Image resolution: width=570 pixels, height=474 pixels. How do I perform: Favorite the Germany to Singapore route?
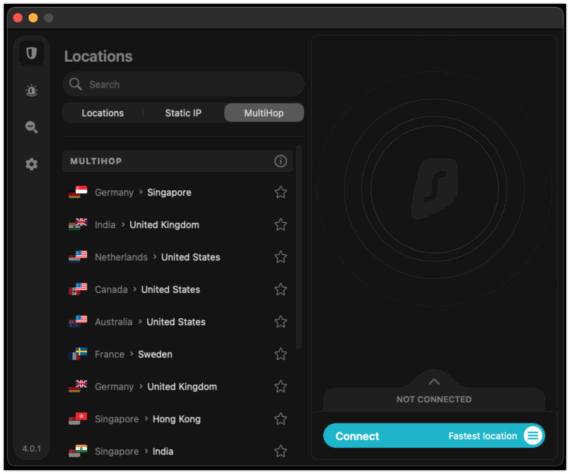pos(280,192)
